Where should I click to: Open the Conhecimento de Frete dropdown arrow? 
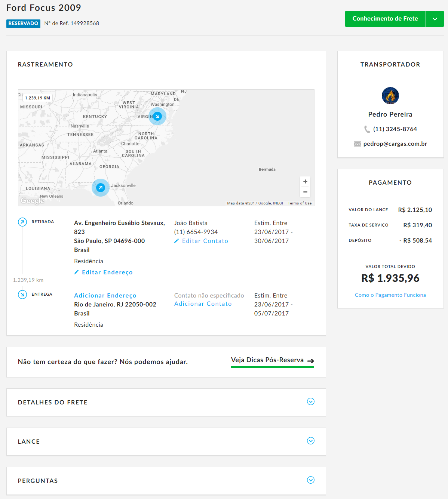[435, 19]
